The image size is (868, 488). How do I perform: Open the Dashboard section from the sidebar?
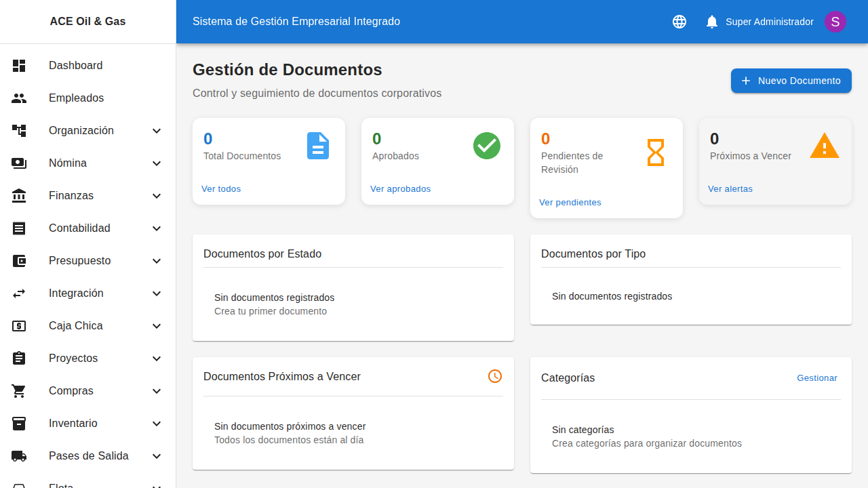(x=75, y=65)
